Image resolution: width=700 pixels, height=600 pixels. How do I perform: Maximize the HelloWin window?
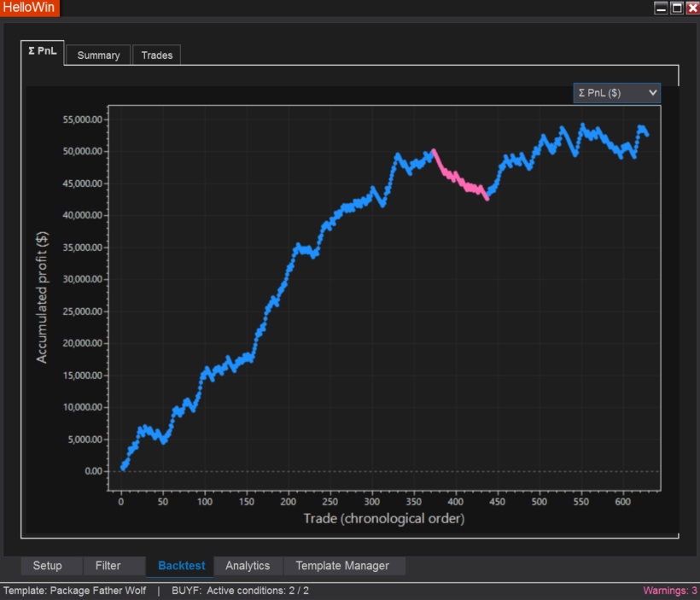pyautogui.click(x=677, y=8)
